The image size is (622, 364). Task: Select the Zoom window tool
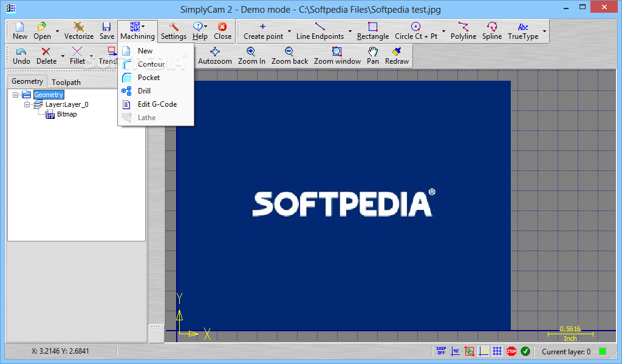337,56
